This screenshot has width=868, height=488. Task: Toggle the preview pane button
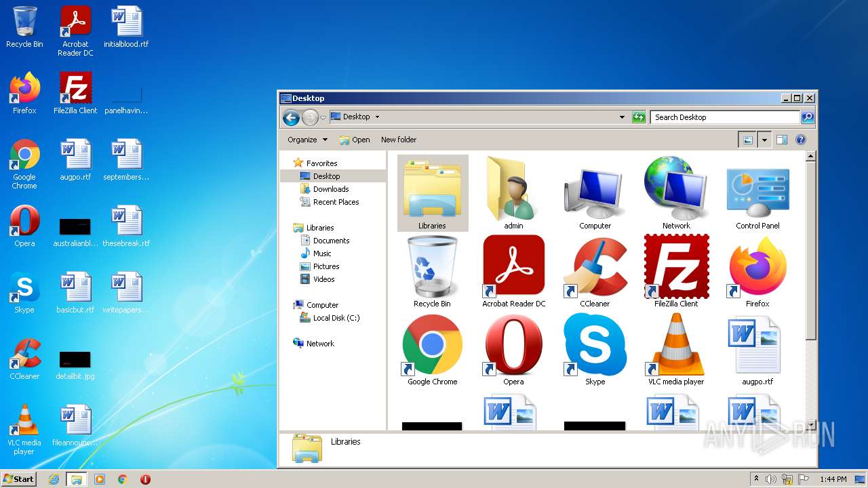click(781, 140)
